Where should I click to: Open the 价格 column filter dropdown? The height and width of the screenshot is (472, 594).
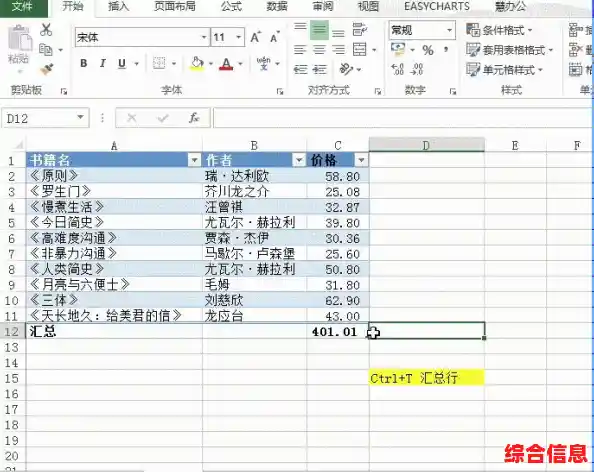click(x=361, y=160)
